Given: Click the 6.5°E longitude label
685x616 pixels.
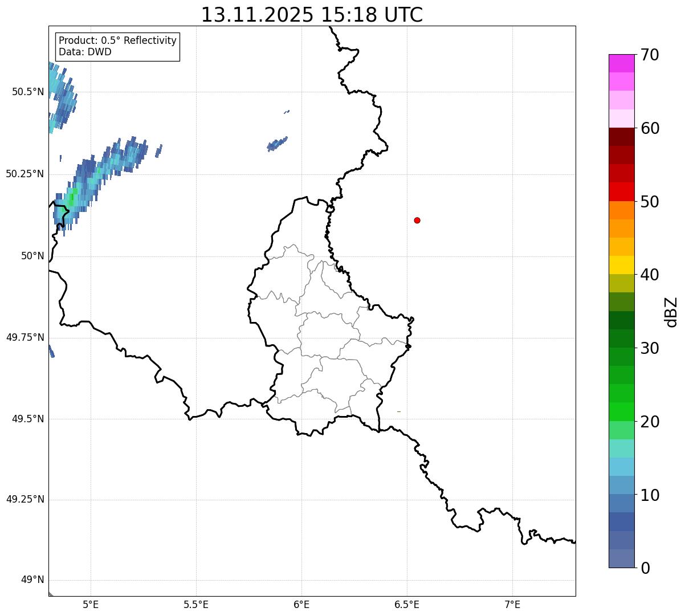Looking at the screenshot, I should pyautogui.click(x=407, y=605).
